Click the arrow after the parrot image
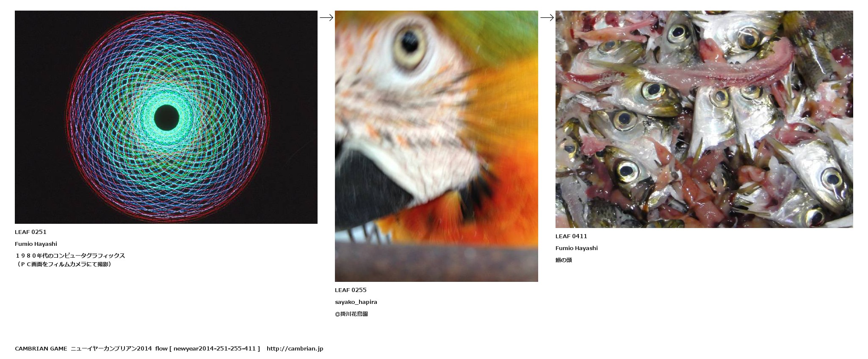The height and width of the screenshot is (359, 868). pyautogui.click(x=547, y=17)
